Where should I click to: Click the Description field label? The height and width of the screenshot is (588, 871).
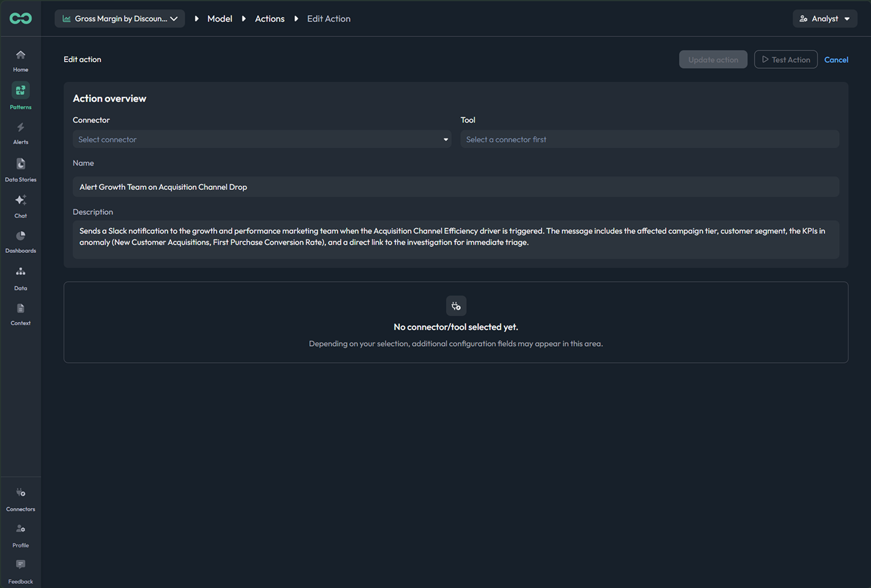click(x=93, y=212)
